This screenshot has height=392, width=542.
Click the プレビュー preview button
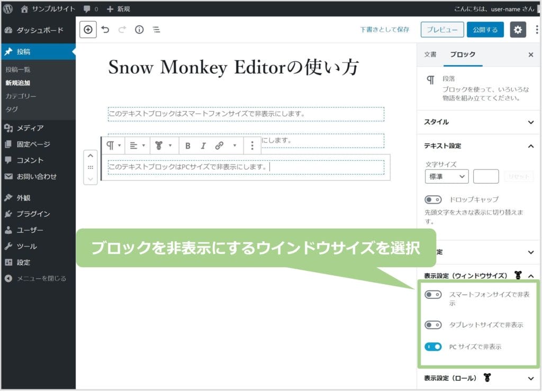[x=442, y=30]
